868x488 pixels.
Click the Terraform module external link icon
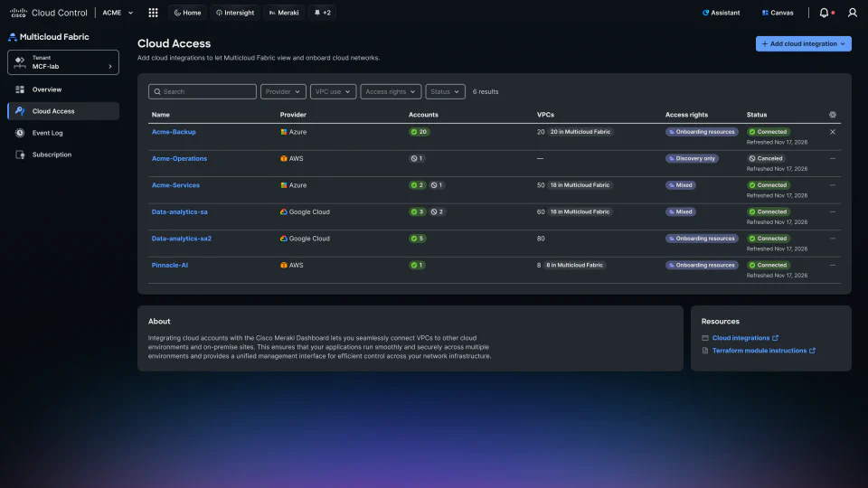click(x=812, y=351)
